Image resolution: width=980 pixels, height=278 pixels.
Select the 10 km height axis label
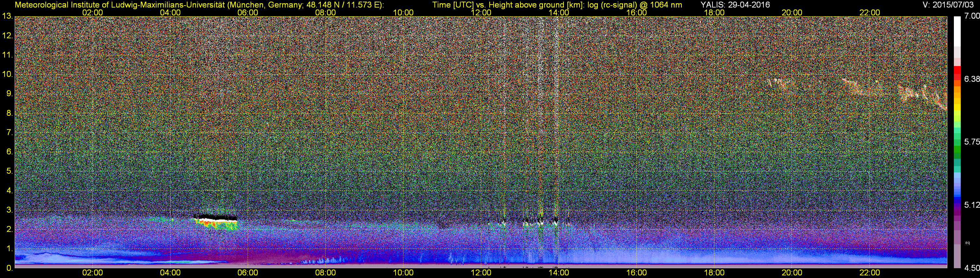click(7, 74)
